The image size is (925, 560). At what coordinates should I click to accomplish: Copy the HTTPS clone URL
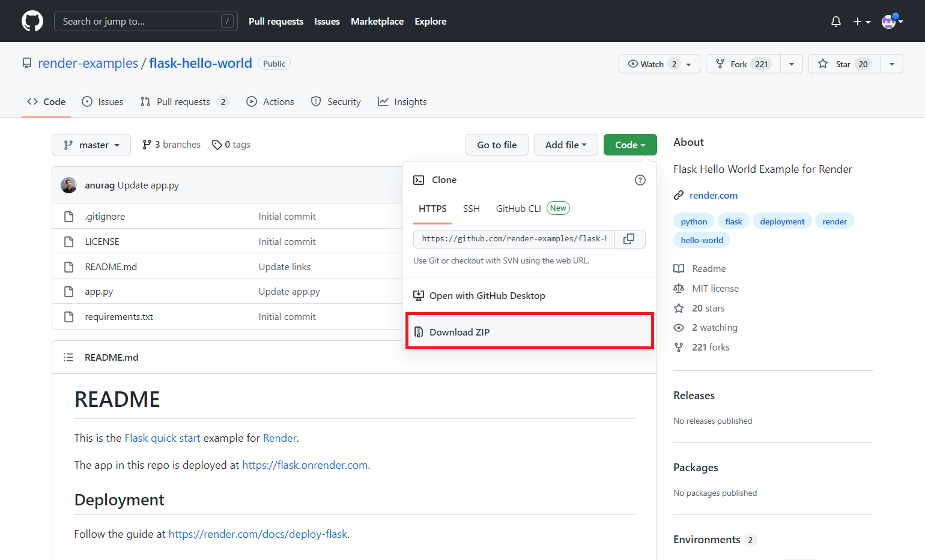pyautogui.click(x=629, y=239)
